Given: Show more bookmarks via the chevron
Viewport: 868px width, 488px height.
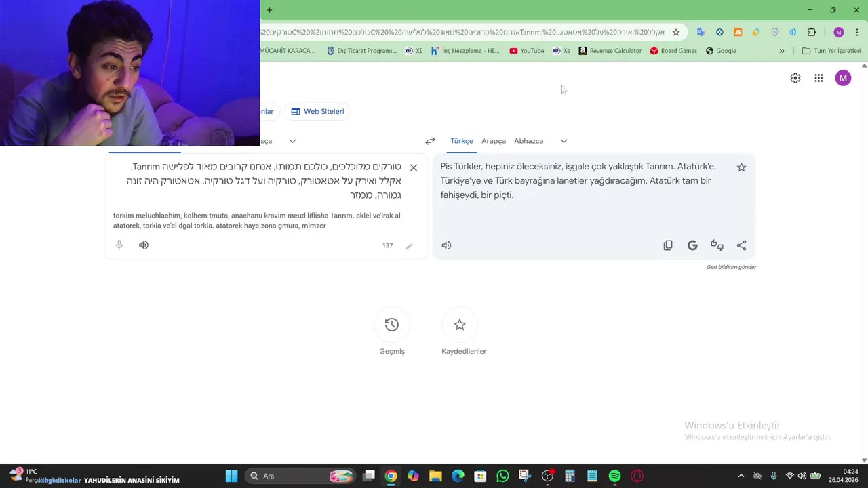Looking at the screenshot, I should click(x=781, y=51).
